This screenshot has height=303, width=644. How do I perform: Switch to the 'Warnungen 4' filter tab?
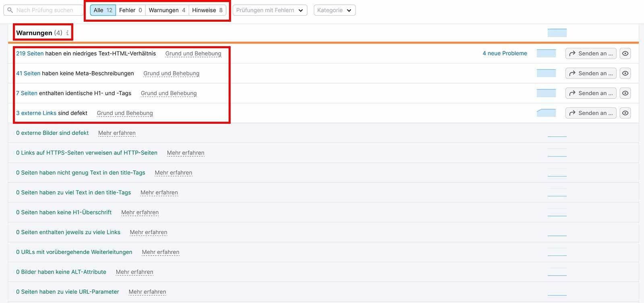point(167,10)
